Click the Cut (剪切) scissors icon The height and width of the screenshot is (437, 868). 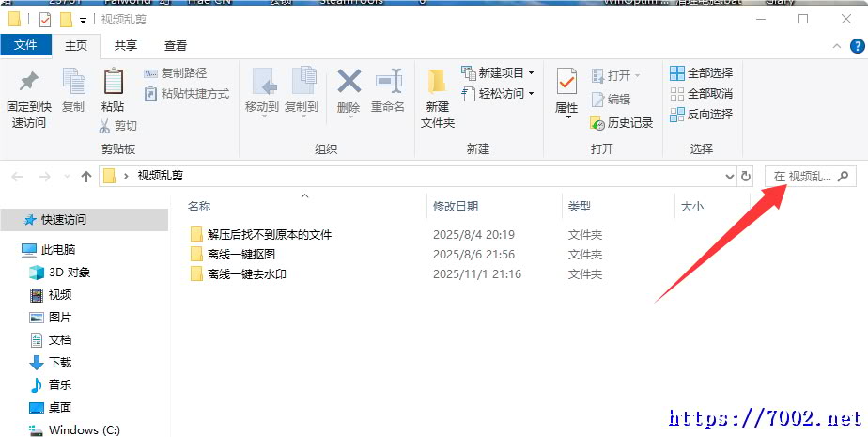click(104, 126)
